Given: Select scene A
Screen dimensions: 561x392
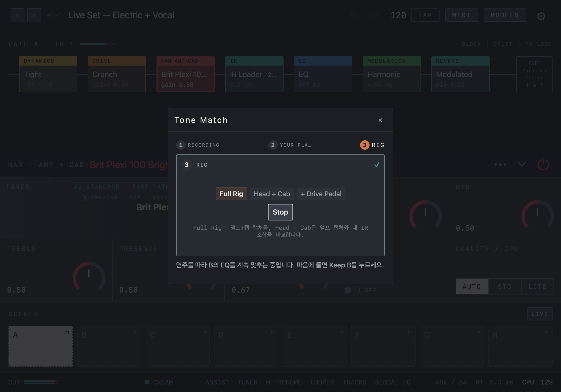Looking at the screenshot, I should pos(41,346).
